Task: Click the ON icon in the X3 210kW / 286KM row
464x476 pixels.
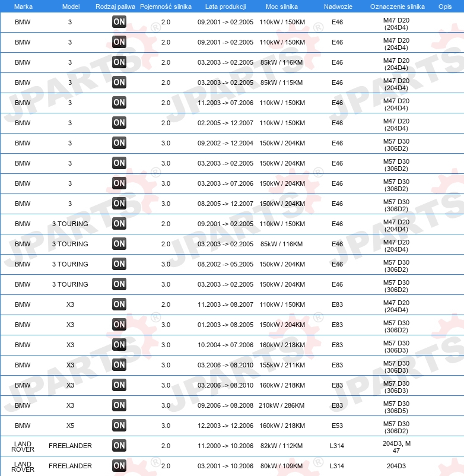Action: 119,405
